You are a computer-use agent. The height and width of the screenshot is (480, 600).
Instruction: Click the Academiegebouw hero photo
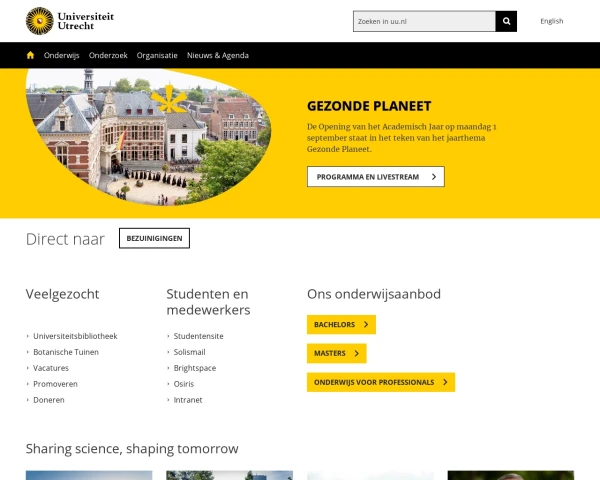point(148,137)
